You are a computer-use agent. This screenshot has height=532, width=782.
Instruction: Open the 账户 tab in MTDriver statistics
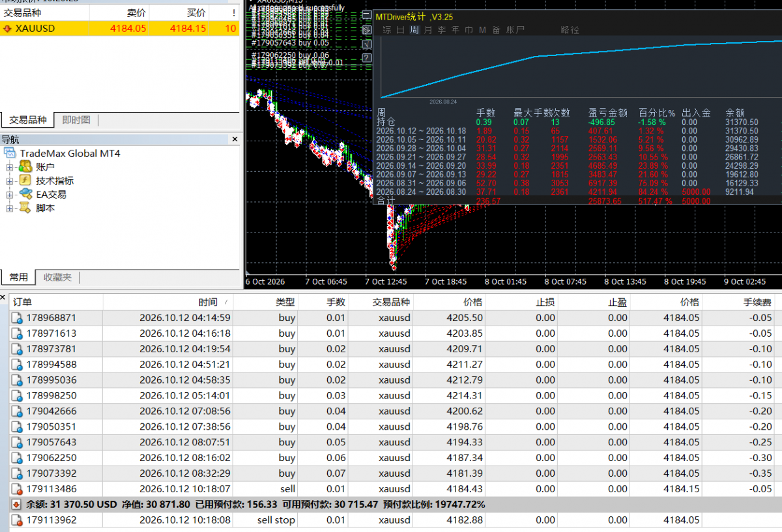click(515, 30)
